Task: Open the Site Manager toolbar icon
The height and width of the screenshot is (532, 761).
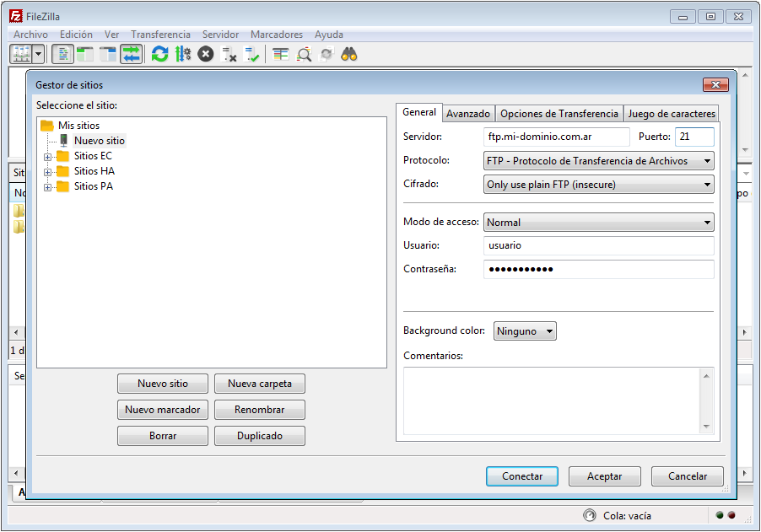Action: (21, 54)
